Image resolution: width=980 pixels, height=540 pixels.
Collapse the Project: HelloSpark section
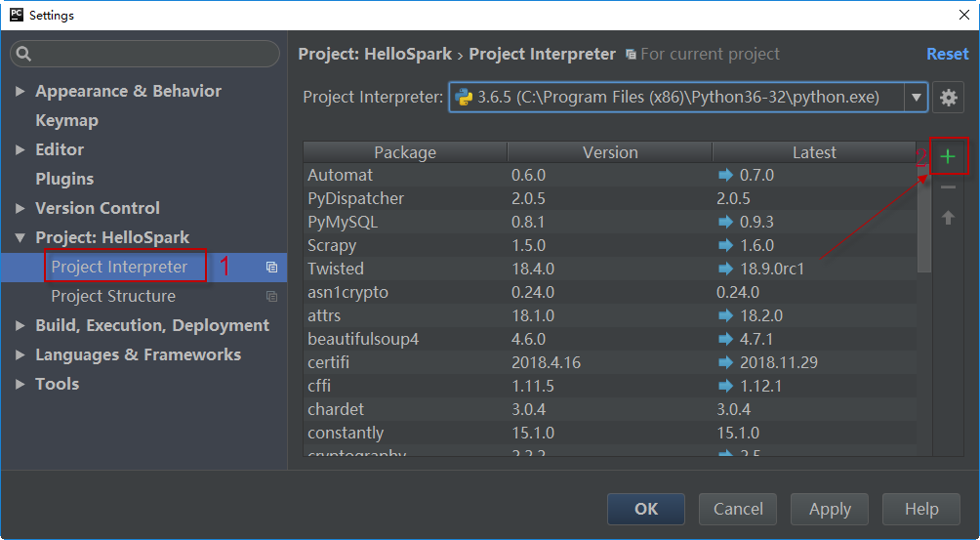(20, 238)
